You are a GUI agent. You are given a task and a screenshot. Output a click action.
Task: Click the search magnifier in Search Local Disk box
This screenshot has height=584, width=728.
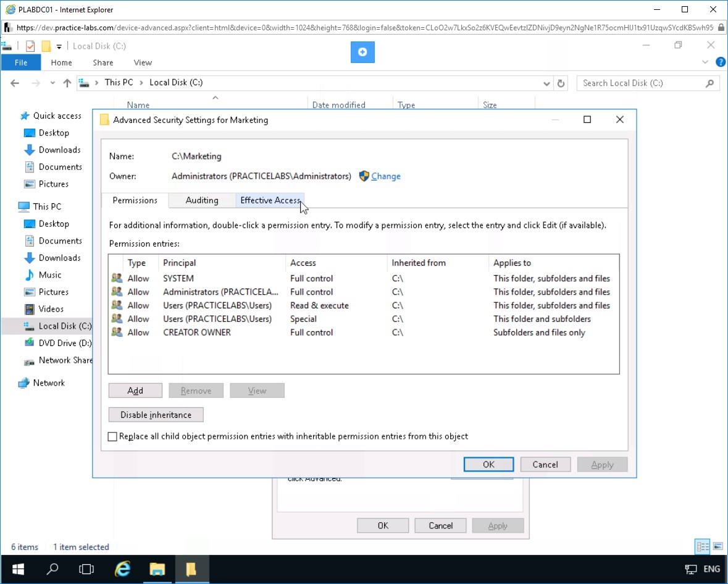coord(709,83)
